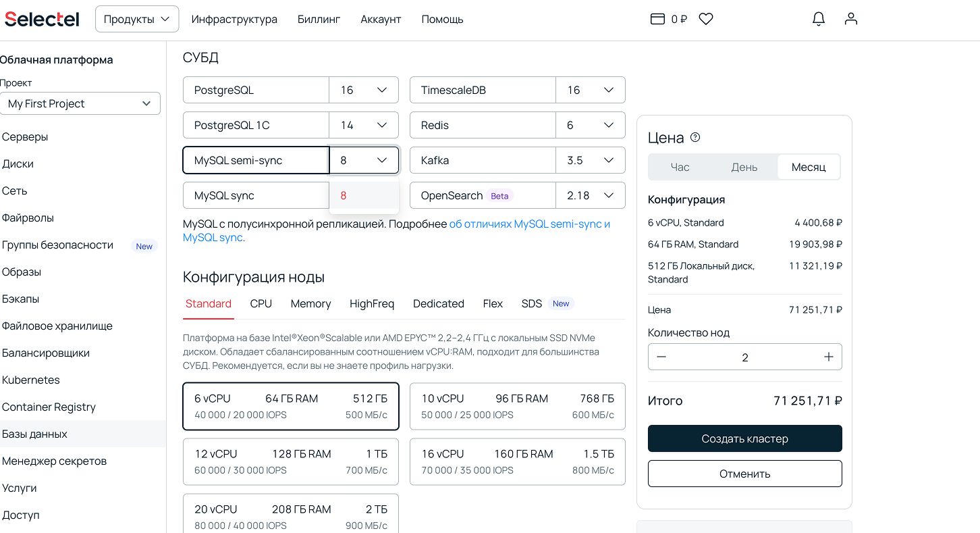
Task: Switch to the Memory configuration tab
Action: pyautogui.click(x=310, y=303)
